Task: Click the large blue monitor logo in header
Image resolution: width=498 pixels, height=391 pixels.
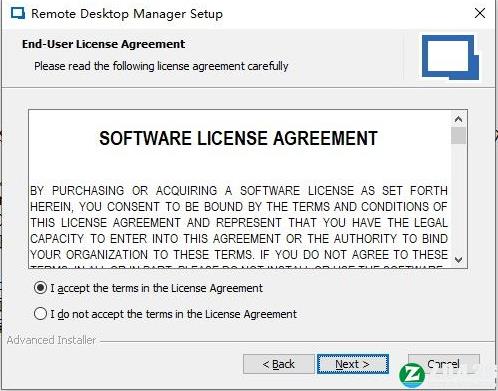Action: coord(450,57)
